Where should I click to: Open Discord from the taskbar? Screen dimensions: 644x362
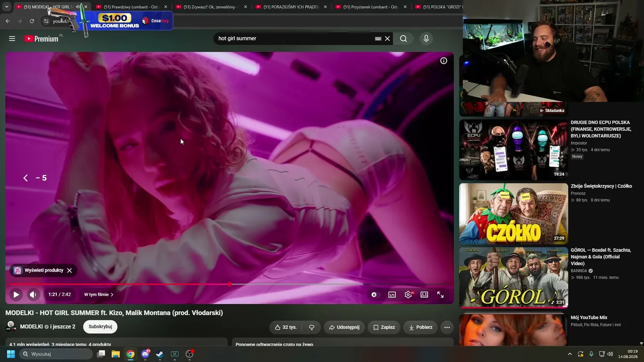click(145, 354)
